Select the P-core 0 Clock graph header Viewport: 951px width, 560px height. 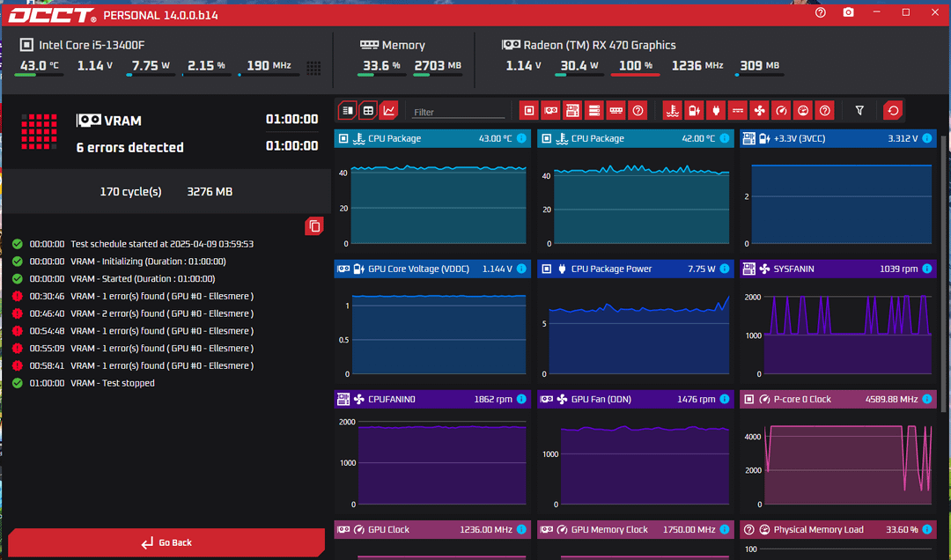(838, 399)
